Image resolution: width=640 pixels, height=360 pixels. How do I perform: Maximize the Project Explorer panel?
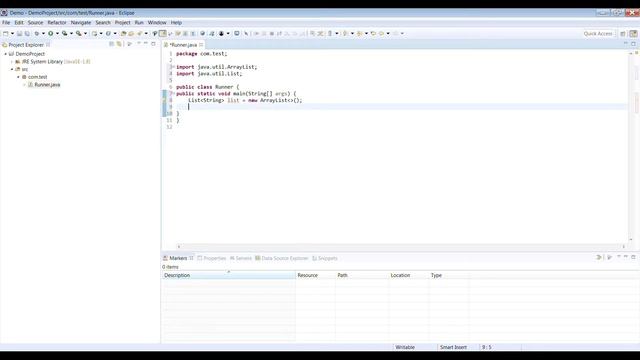coord(153,44)
